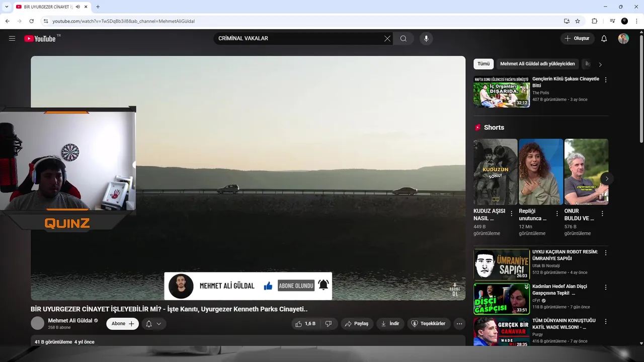This screenshot has height=362, width=644.
Task: Show more filter chips with the arrow
Action: [600, 64]
